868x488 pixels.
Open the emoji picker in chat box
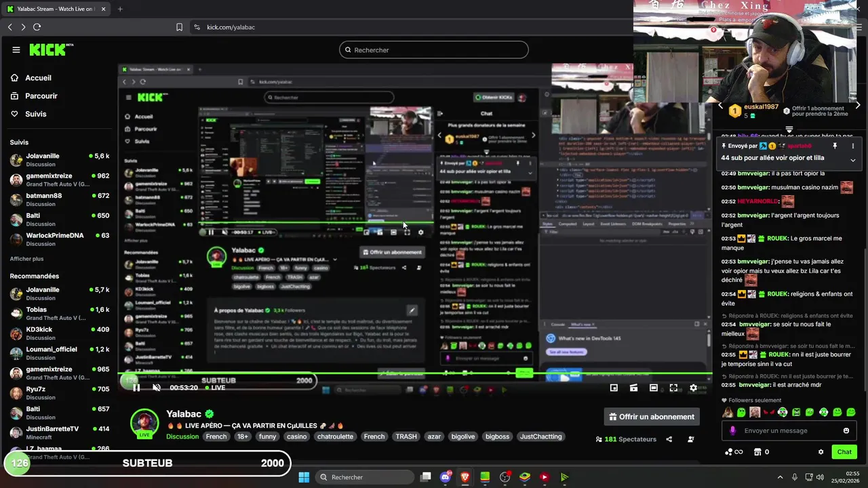846,430
